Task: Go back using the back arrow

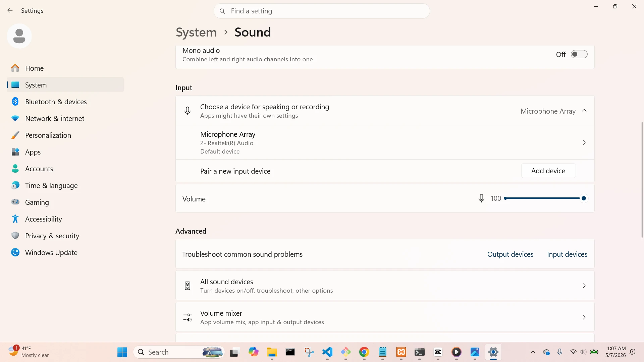Action: tap(10, 11)
